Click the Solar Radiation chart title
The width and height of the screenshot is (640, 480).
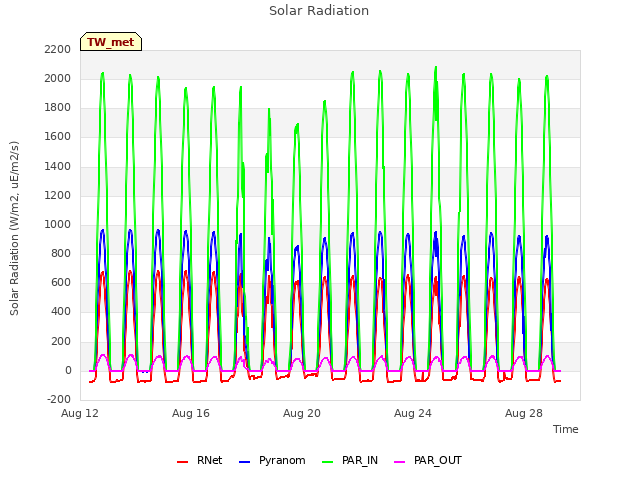tap(319, 11)
